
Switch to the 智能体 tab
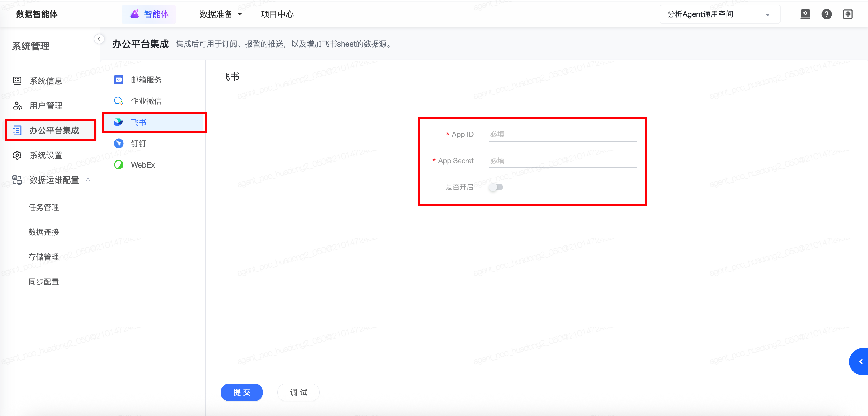[149, 14]
